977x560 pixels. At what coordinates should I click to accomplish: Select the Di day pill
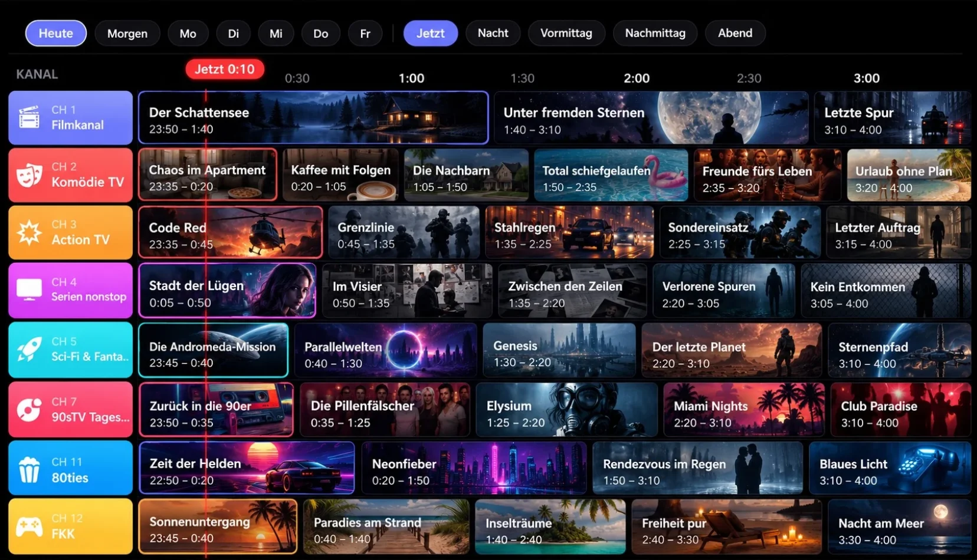[234, 33]
